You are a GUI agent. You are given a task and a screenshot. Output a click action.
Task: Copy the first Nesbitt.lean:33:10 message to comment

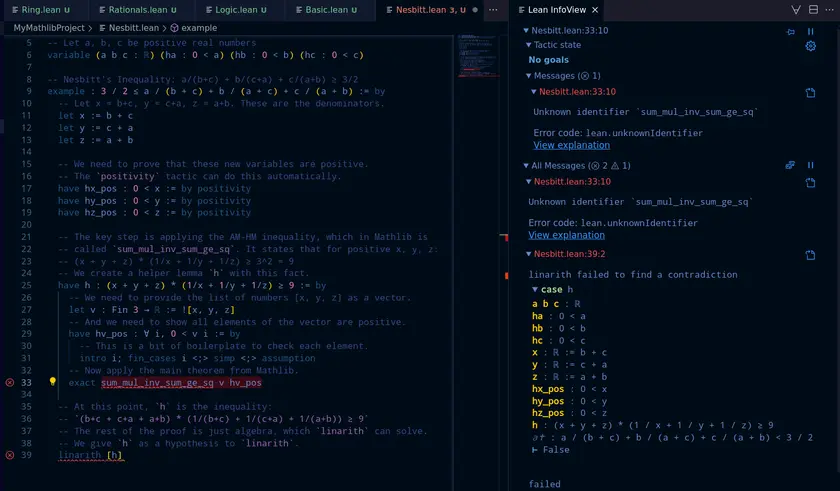pos(811,92)
